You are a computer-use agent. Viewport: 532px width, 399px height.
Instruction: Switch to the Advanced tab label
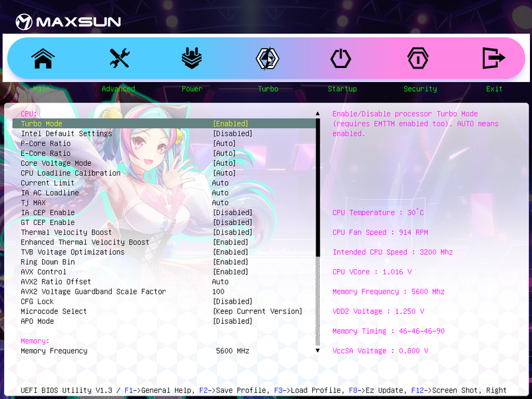coord(119,89)
